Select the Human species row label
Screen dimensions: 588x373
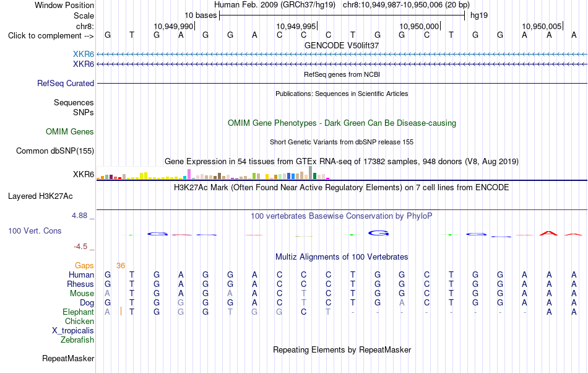81,275
